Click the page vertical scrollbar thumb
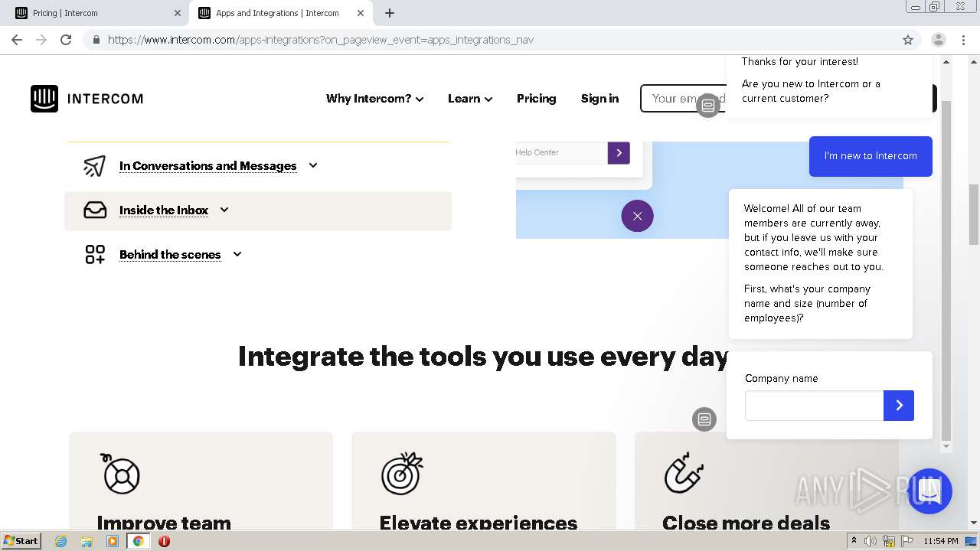This screenshot has height=551, width=980. coord(974,214)
